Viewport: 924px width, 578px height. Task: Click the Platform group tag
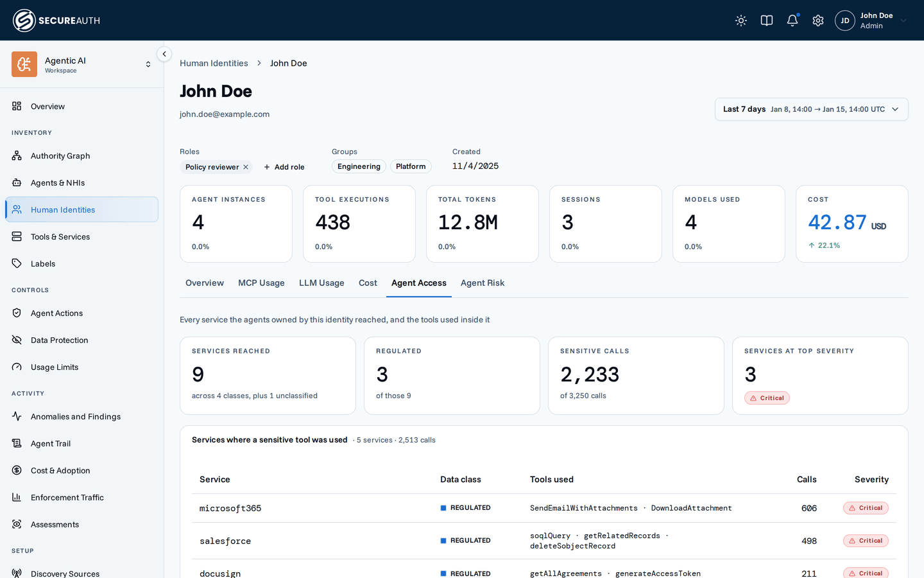411,166
